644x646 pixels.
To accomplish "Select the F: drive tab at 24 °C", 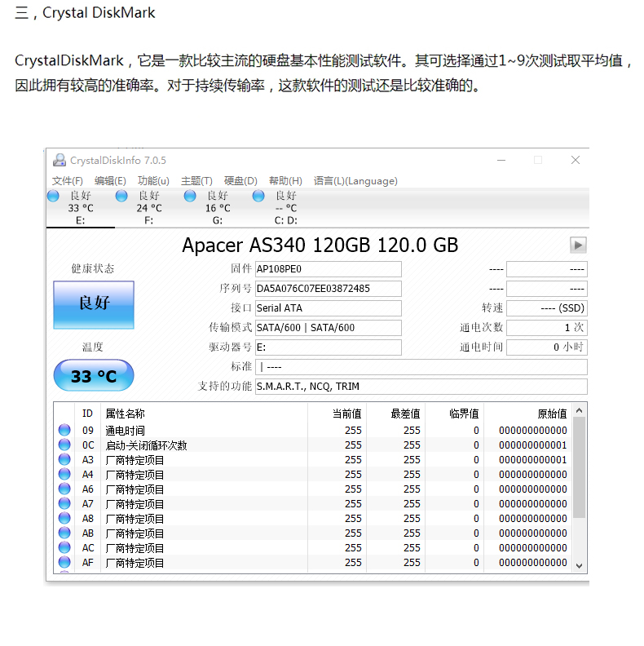I will click(x=149, y=208).
